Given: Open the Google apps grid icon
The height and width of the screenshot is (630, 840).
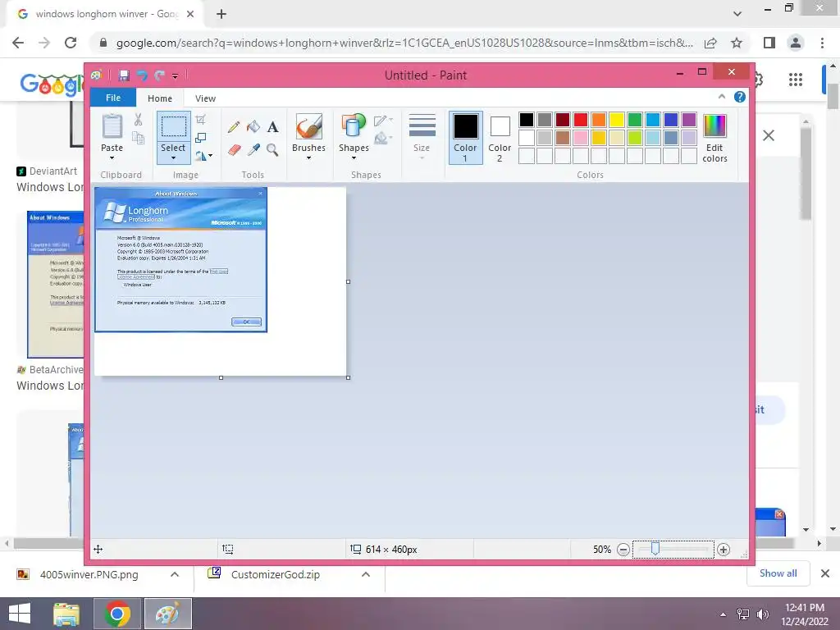Looking at the screenshot, I should tap(796, 80).
